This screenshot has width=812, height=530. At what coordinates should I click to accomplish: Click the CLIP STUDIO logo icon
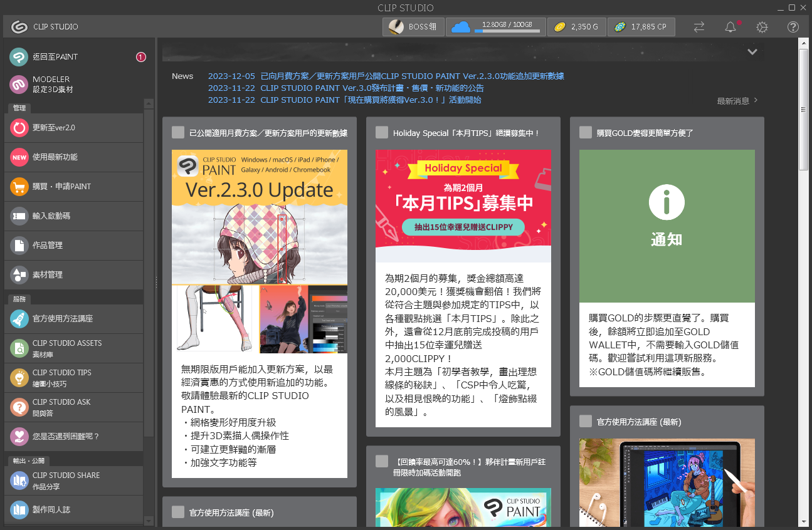[19, 27]
